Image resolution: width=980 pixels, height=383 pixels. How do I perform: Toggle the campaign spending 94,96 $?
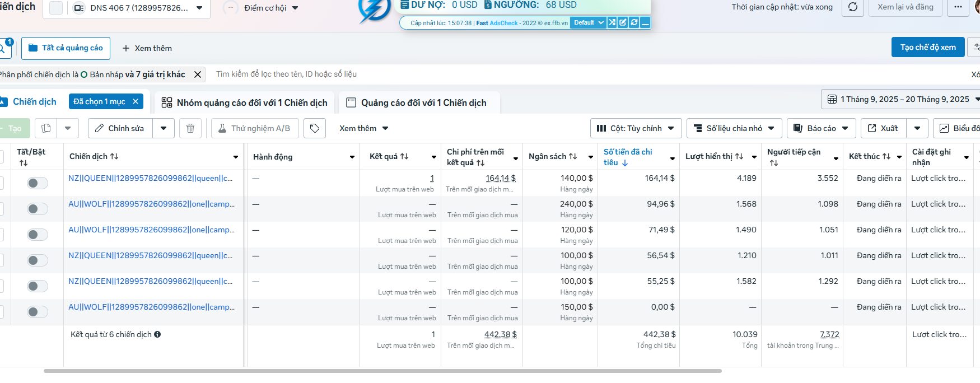[x=38, y=209]
